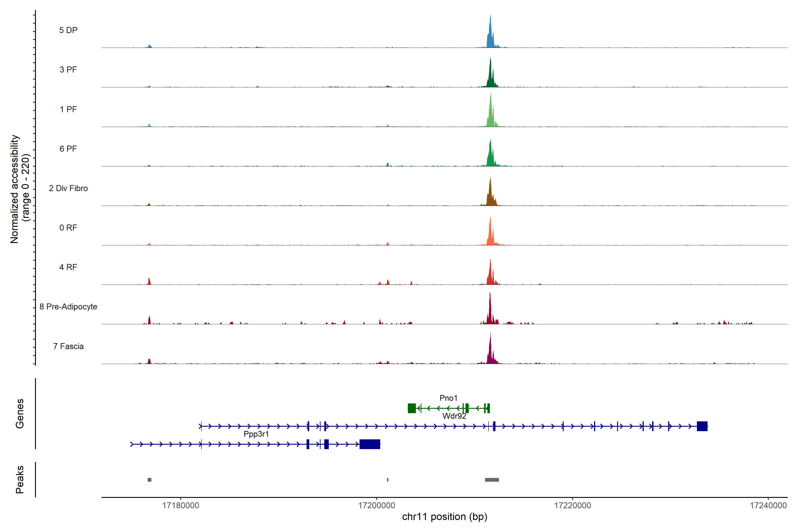Click the large green Pno1 exon box
The width and height of the screenshot is (798, 532).
(412, 408)
